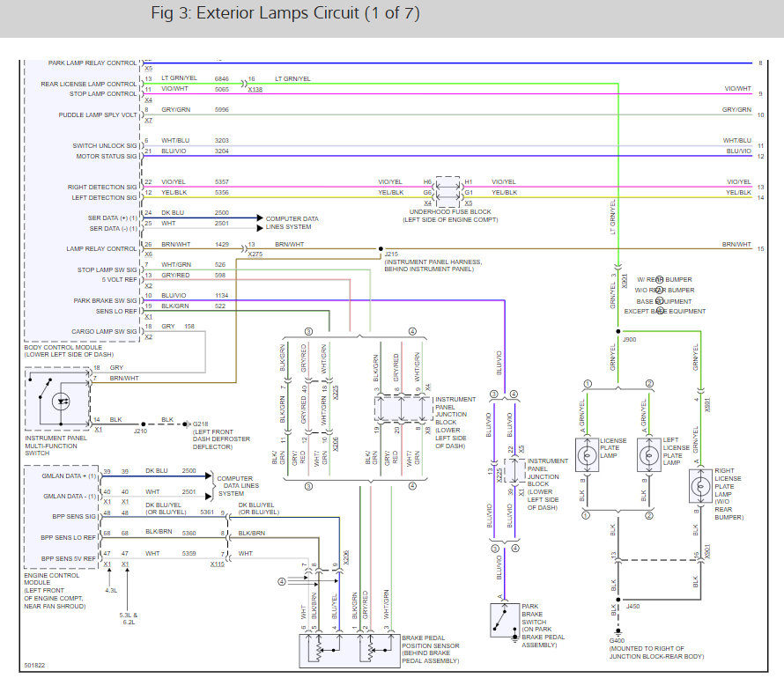Click the 4.3L engine note
This screenshot has height=693, width=784.
[111, 591]
